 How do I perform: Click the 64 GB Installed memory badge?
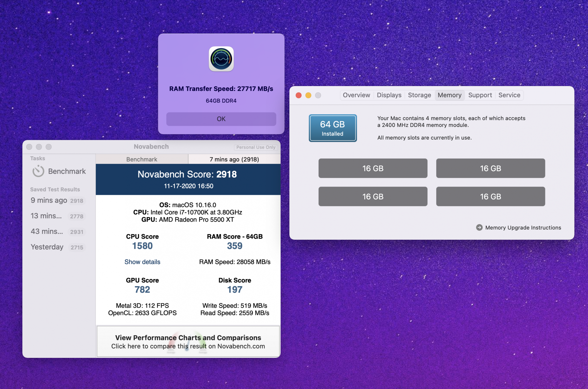point(333,128)
